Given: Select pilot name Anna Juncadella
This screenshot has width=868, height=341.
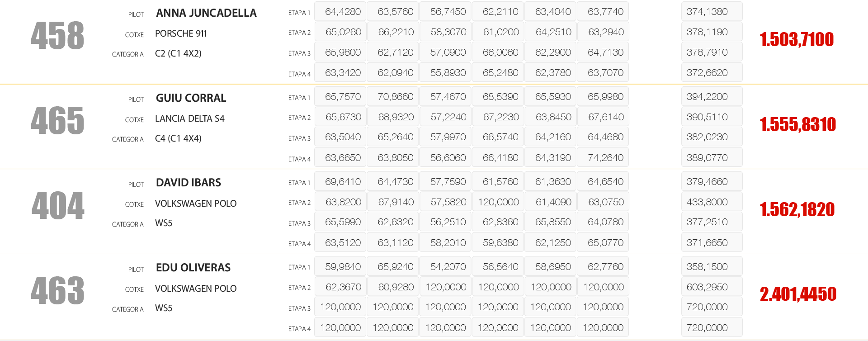Looking at the screenshot, I should pyautogui.click(x=206, y=13).
